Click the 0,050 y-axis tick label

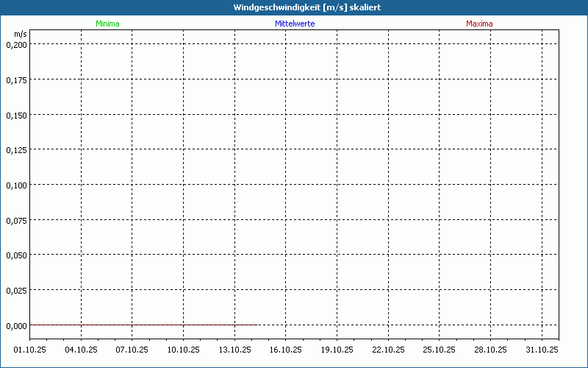coord(16,255)
